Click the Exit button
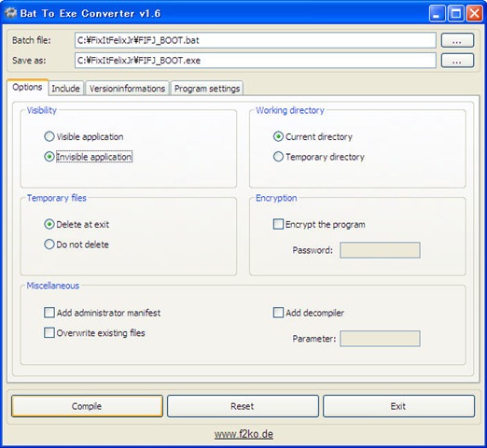Screen dimensions: 487x448 tap(399, 406)
